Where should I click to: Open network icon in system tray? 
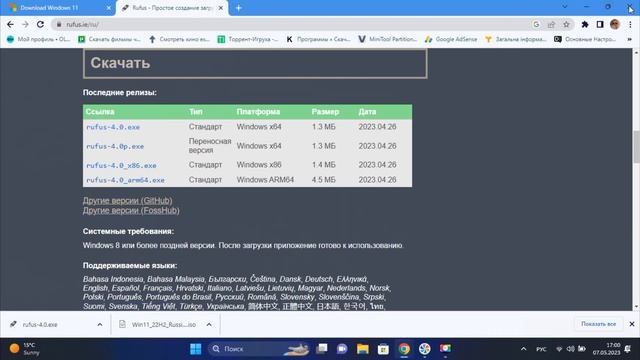click(559, 349)
